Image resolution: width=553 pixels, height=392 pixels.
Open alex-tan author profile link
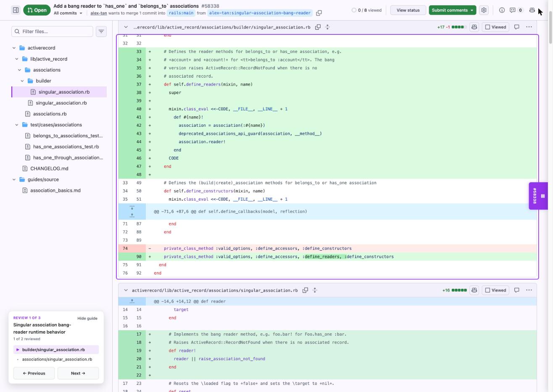pos(99,13)
